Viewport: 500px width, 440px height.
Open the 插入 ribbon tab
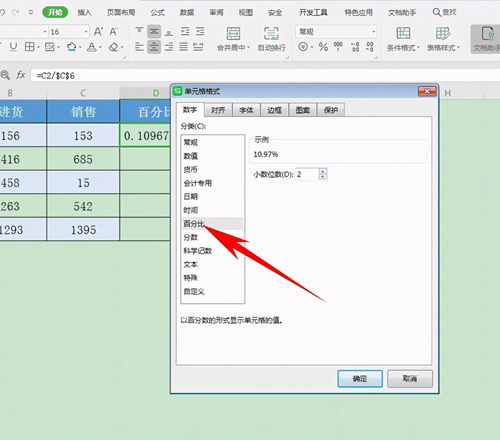[x=84, y=13]
